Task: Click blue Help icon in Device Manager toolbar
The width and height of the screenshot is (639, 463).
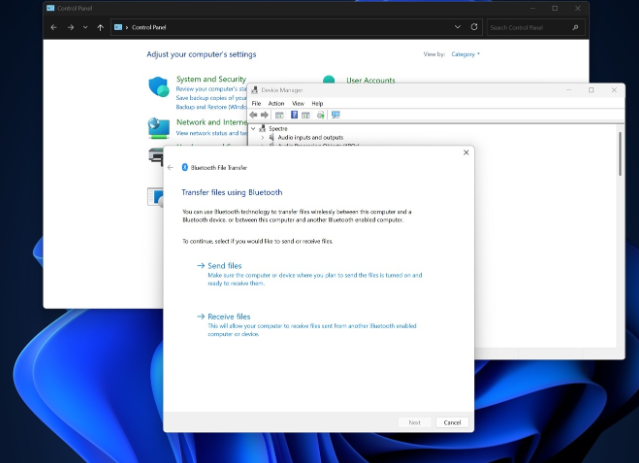Action: coord(294,115)
